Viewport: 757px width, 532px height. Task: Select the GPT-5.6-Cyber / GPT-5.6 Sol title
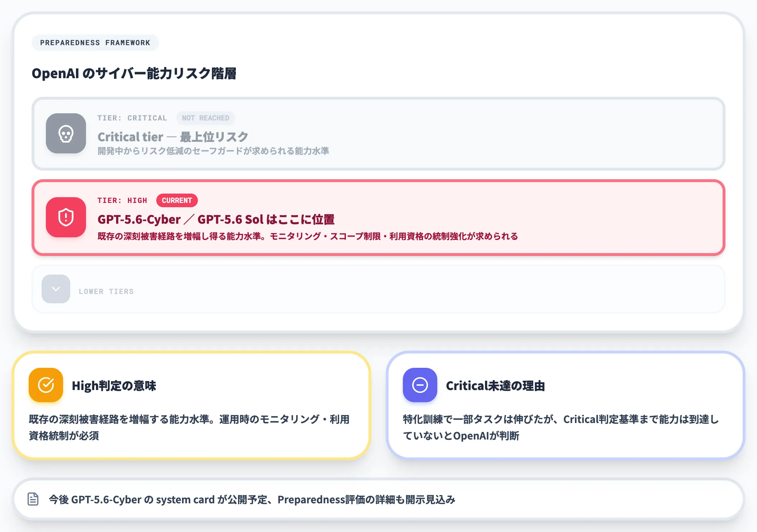pyautogui.click(x=216, y=219)
